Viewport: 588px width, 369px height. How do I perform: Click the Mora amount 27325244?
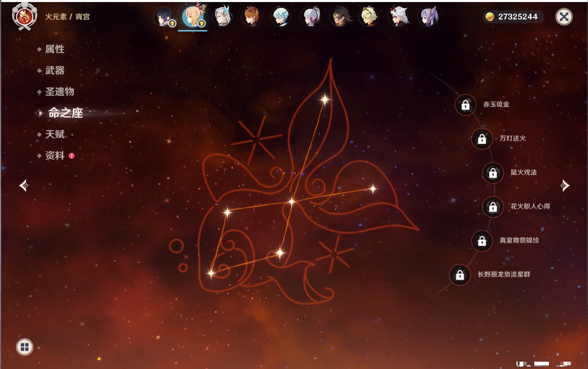click(x=518, y=17)
